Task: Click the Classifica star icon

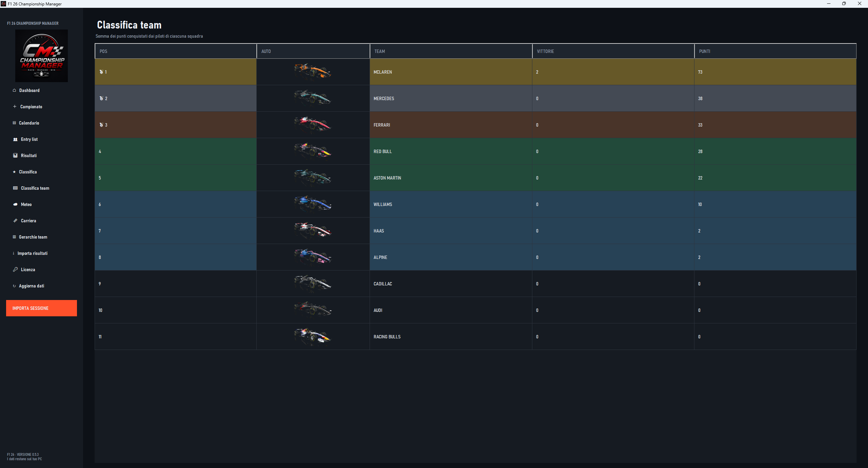Action: click(x=14, y=172)
